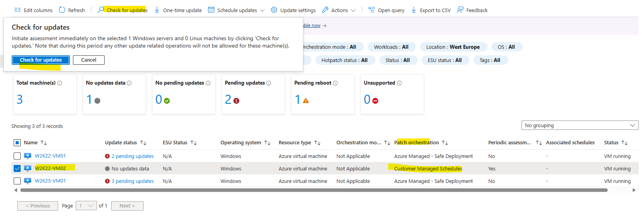This screenshot has width=644, height=218.
Task: Click the Feedback icon
Action: point(461,10)
